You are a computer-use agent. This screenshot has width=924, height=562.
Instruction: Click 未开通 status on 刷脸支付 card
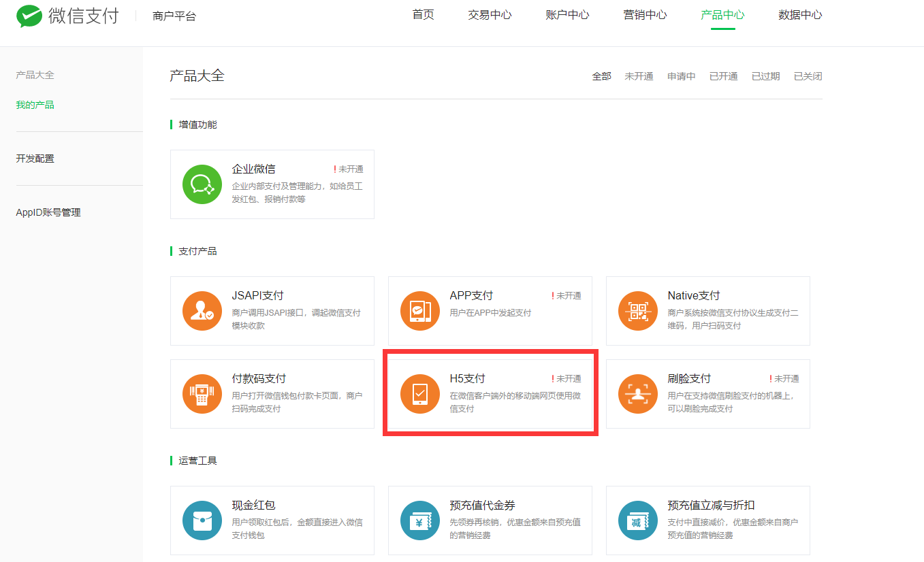coord(784,379)
